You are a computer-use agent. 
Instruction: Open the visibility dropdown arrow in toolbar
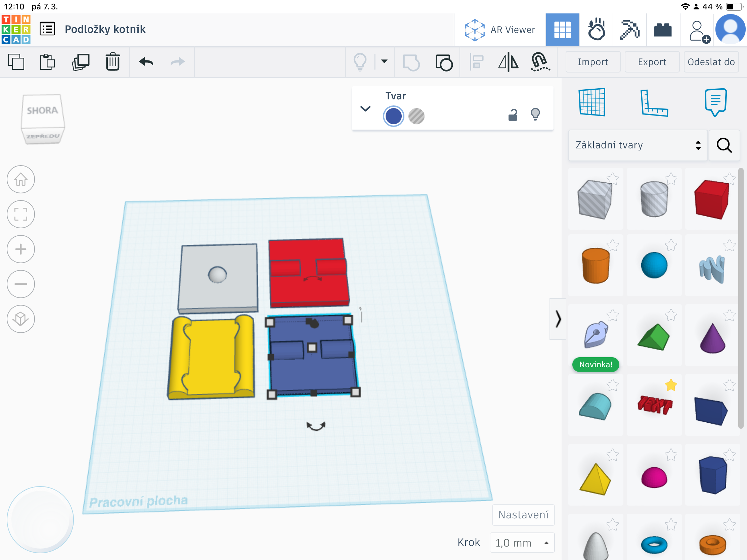(x=384, y=61)
